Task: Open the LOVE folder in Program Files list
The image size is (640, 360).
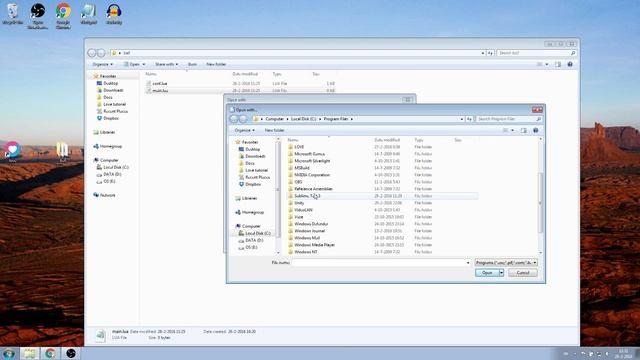Action: click(x=299, y=147)
